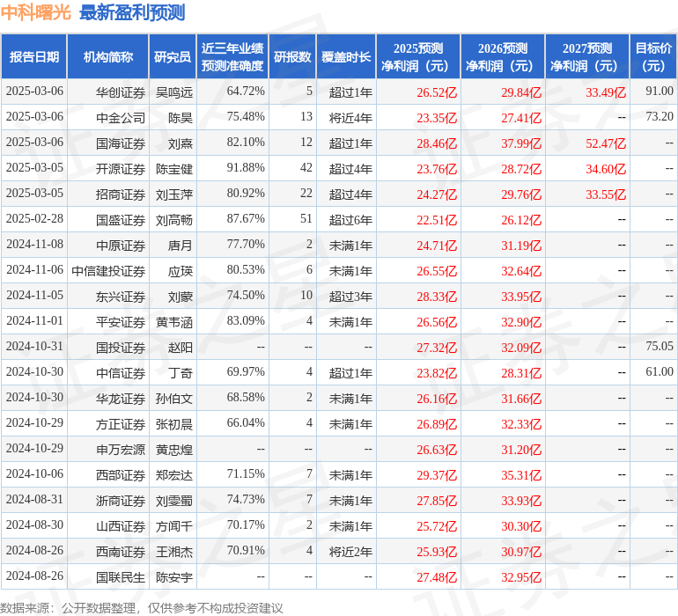
Task: Click researcher name 黄韦涵
Action: [x=174, y=321]
